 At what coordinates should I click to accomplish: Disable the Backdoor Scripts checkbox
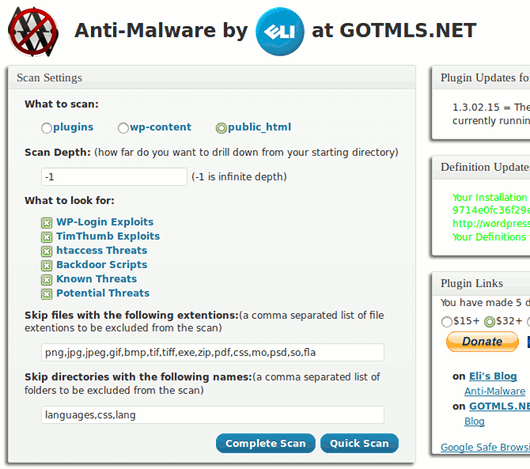[47, 266]
